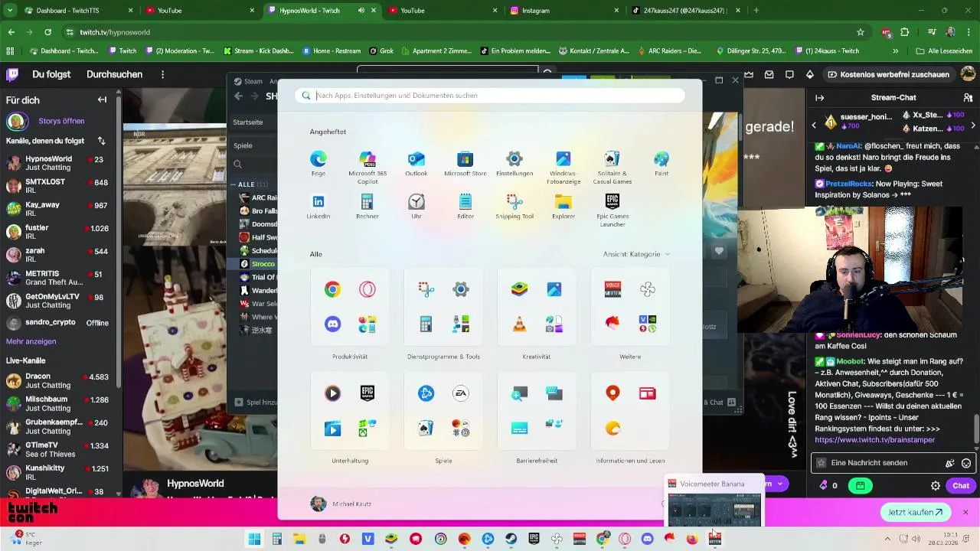Sort followed channels with arrows icon

tap(102, 141)
